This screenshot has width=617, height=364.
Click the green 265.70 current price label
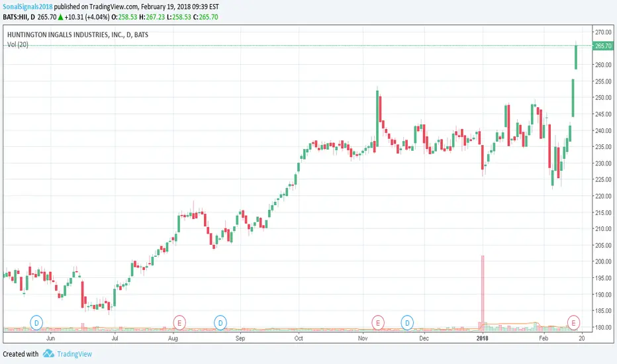603,46
